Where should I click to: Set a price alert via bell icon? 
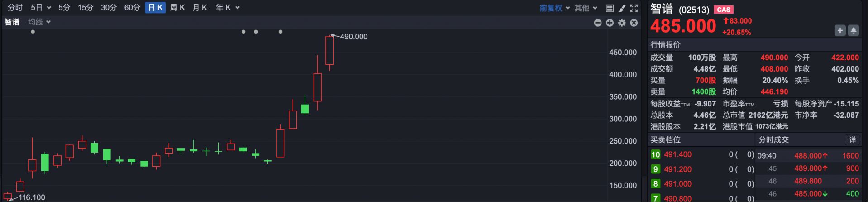(853, 30)
